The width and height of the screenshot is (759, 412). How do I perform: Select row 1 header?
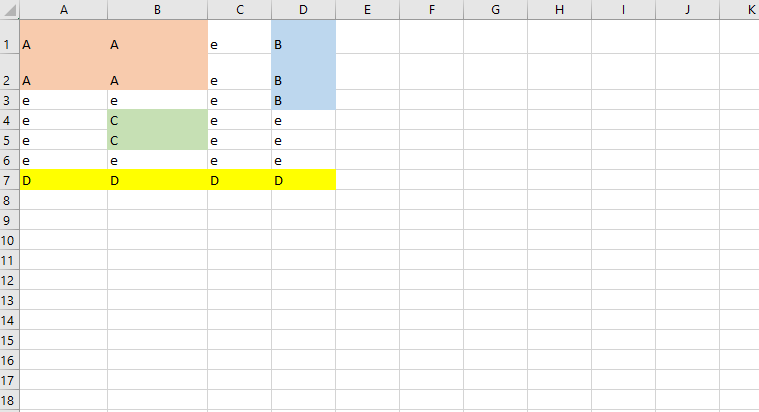tap(10, 37)
